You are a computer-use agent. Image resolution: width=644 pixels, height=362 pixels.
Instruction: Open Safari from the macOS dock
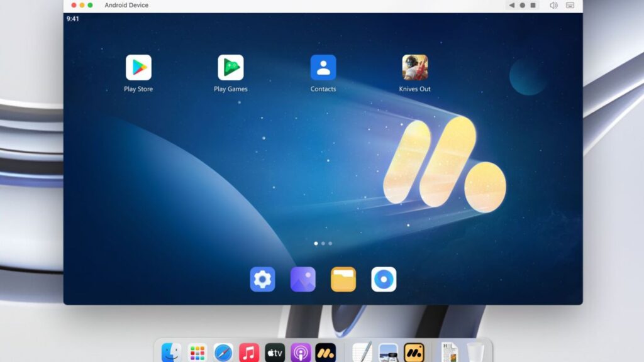coord(223,353)
